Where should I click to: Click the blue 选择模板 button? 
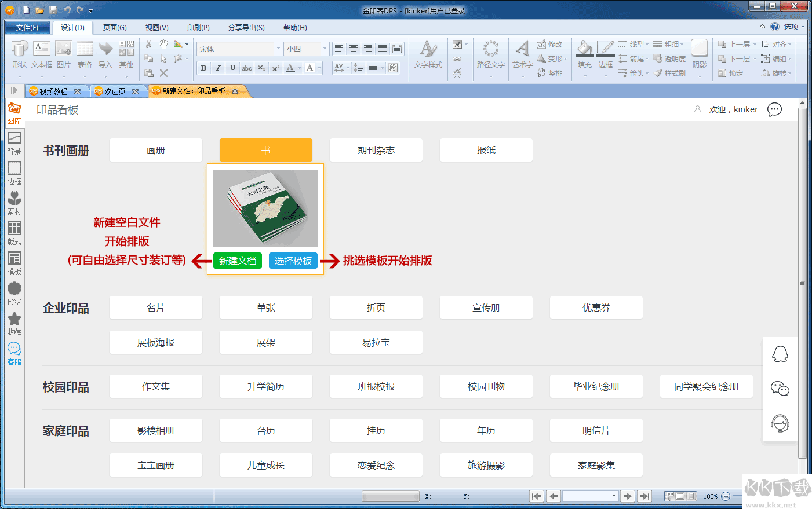point(293,261)
